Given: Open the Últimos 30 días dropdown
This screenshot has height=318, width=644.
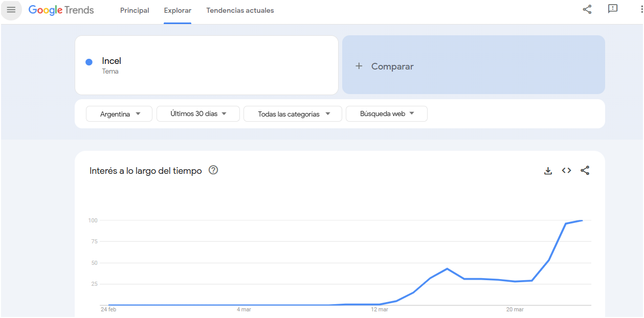Looking at the screenshot, I should 198,114.
